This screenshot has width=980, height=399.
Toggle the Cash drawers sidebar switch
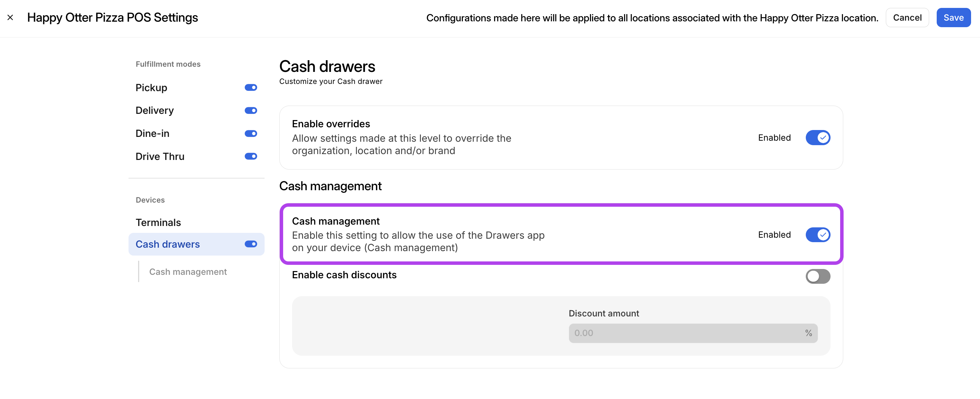click(x=251, y=244)
